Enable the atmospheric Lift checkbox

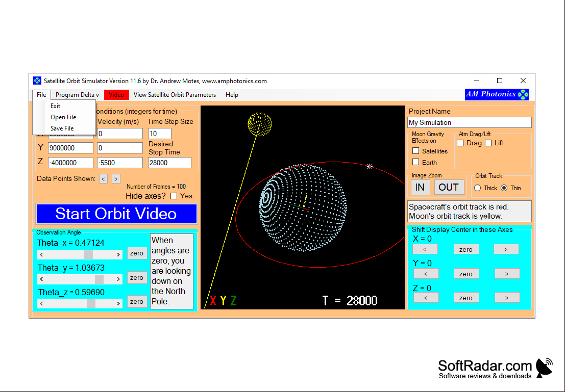coord(488,143)
